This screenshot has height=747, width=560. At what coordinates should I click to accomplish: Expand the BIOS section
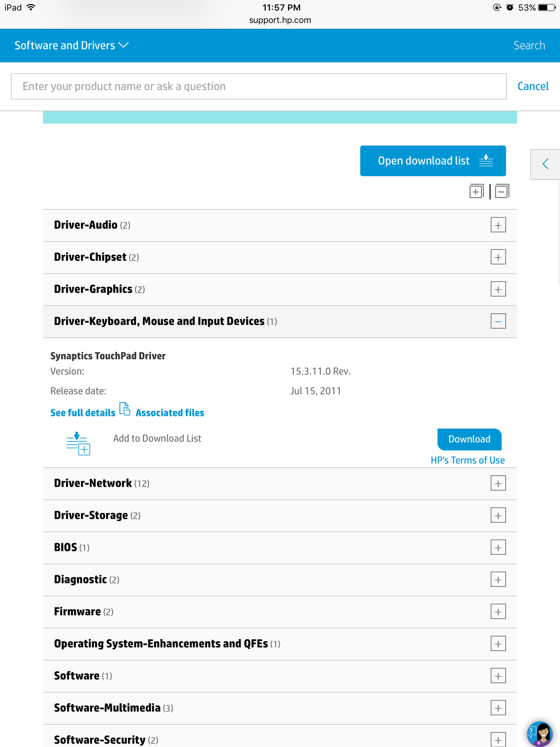(498, 547)
